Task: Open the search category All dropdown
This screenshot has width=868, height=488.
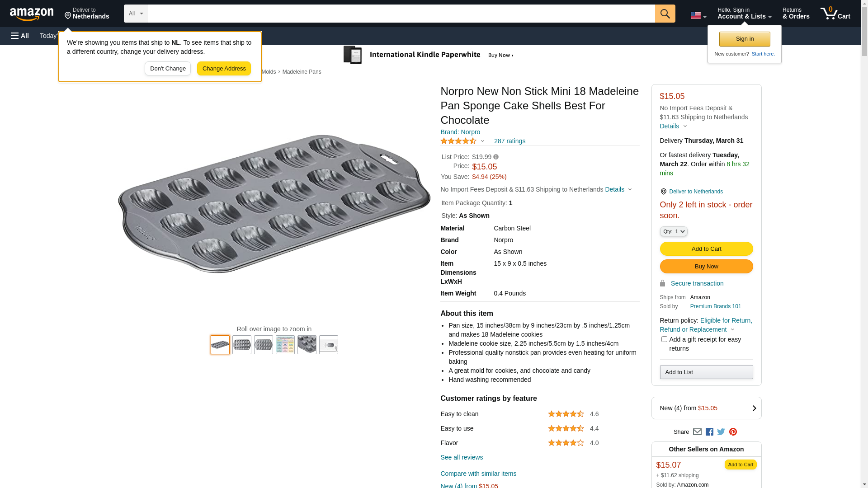Action: click(x=135, y=14)
